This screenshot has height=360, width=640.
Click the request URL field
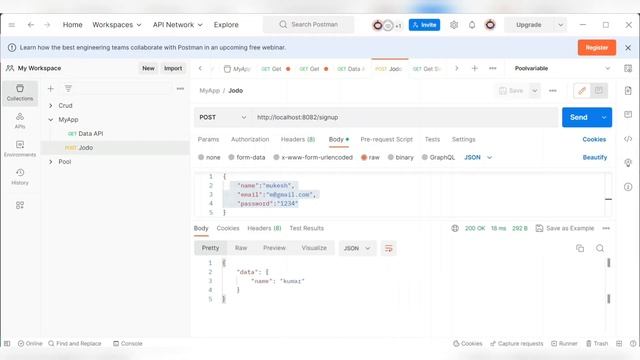coord(405,118)
